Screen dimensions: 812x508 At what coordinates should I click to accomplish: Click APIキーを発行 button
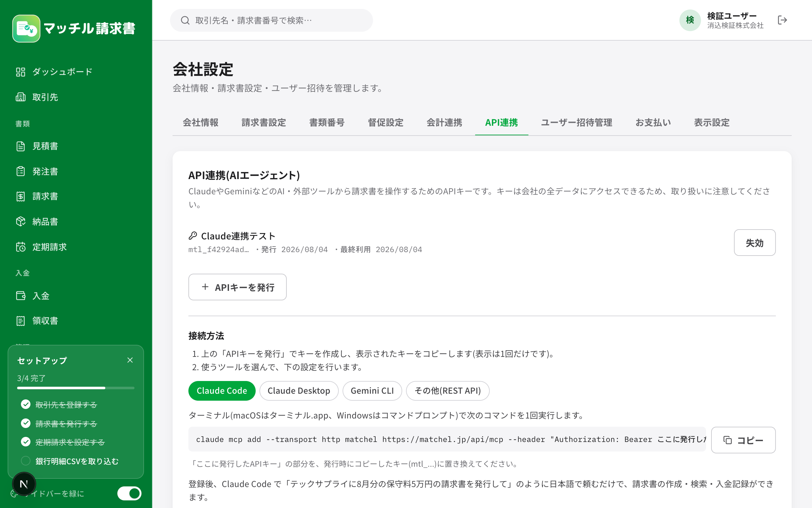coord(238,287)
